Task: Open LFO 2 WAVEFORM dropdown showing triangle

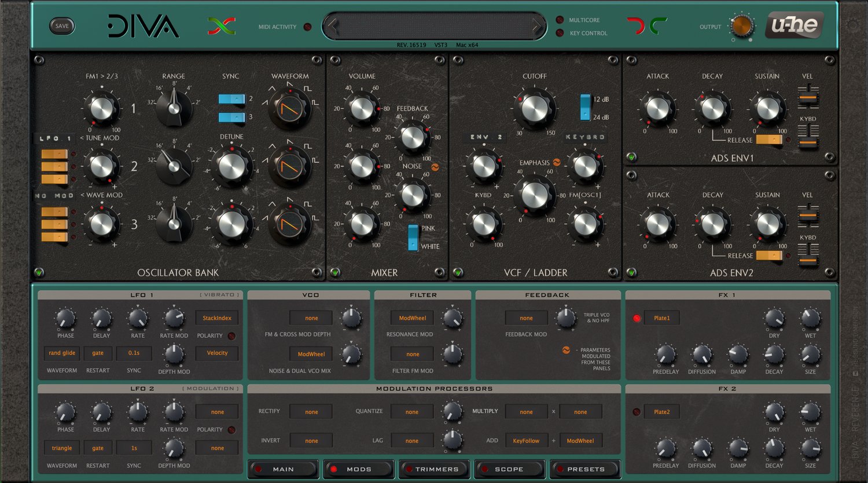Action: [62, 448]
